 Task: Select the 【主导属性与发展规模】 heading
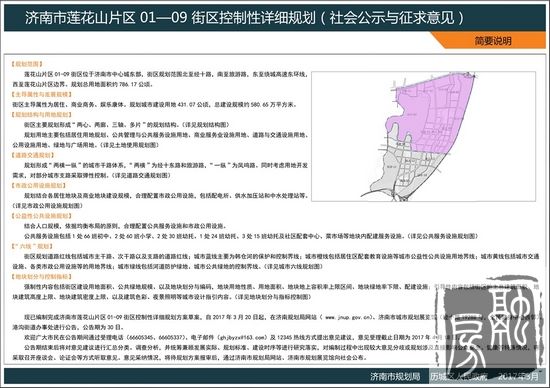coord(42,94)
